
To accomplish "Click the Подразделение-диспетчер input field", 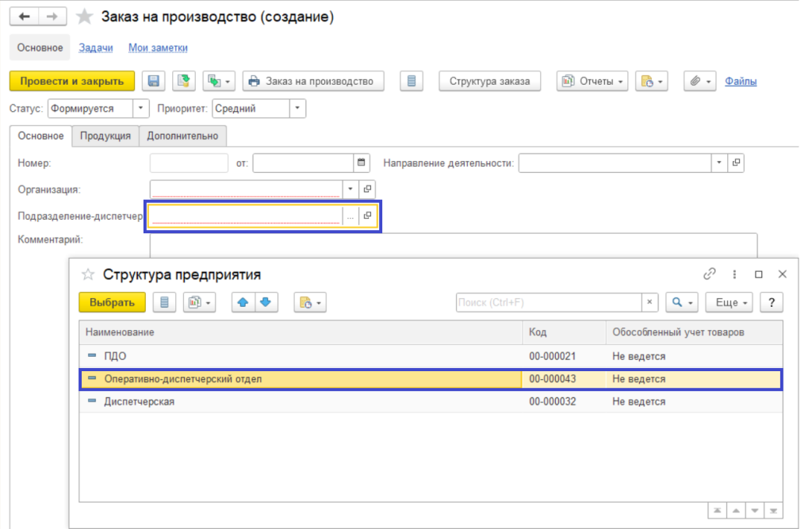I will pos(246,216).
